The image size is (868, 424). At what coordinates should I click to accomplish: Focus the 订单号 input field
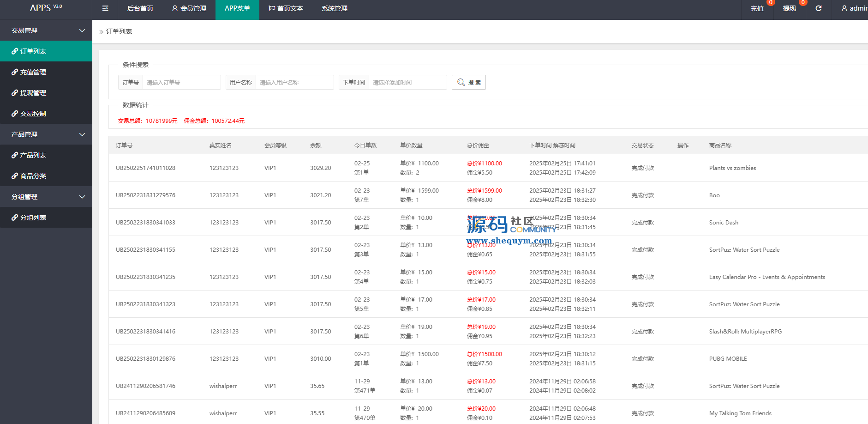point(181,82)
